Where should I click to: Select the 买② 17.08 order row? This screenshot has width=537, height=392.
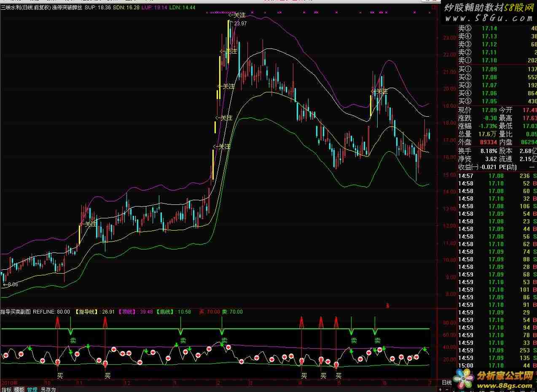(497, 77)
